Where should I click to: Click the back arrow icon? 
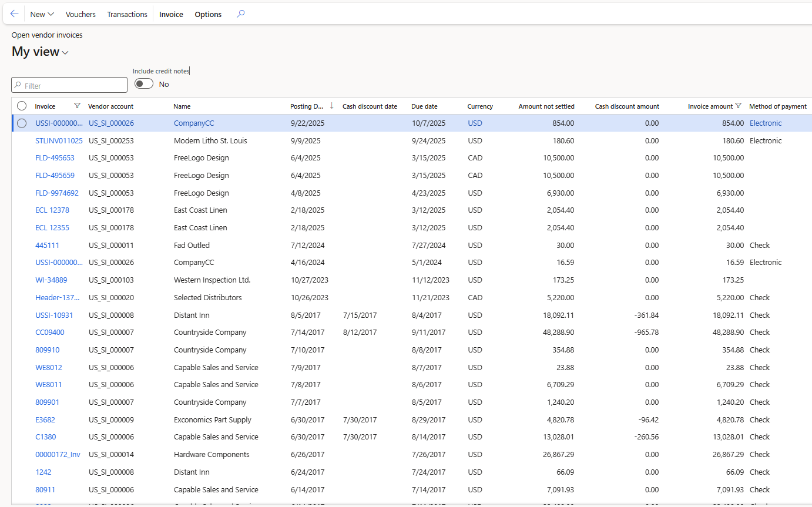point(14,14)
